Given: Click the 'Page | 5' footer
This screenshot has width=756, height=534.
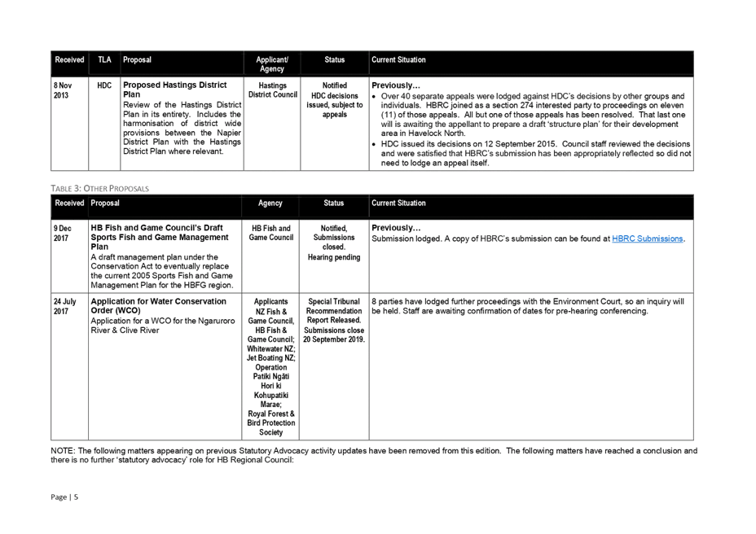Looking at the screenshot, I should pyautogui.click(x=64, y=497).
